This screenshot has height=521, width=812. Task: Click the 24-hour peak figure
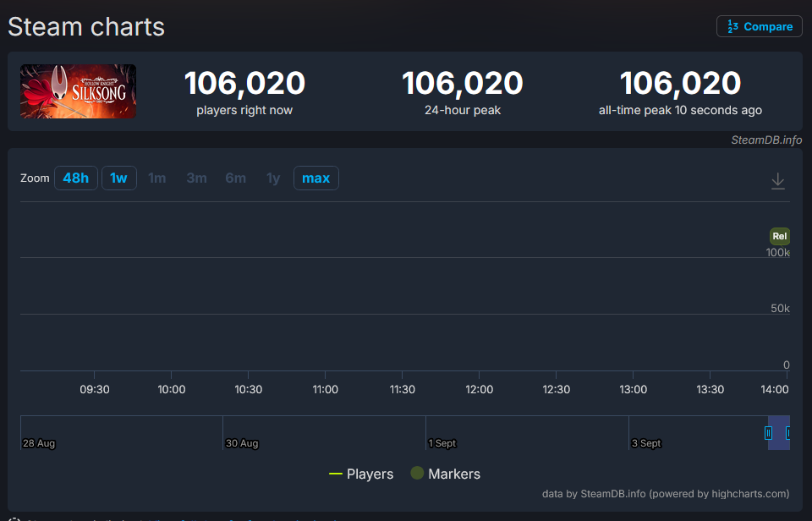[x=463, y=84]
